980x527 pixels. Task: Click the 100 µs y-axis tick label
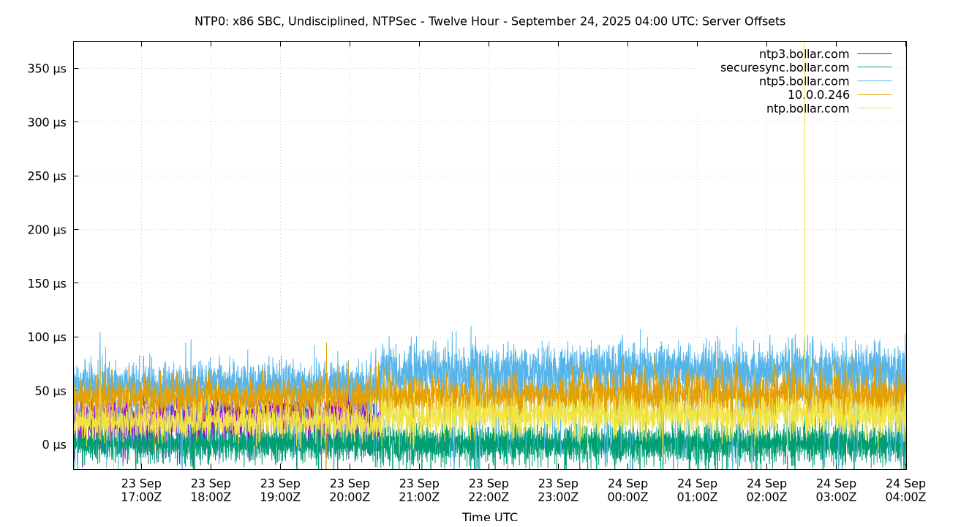[48, 337]
